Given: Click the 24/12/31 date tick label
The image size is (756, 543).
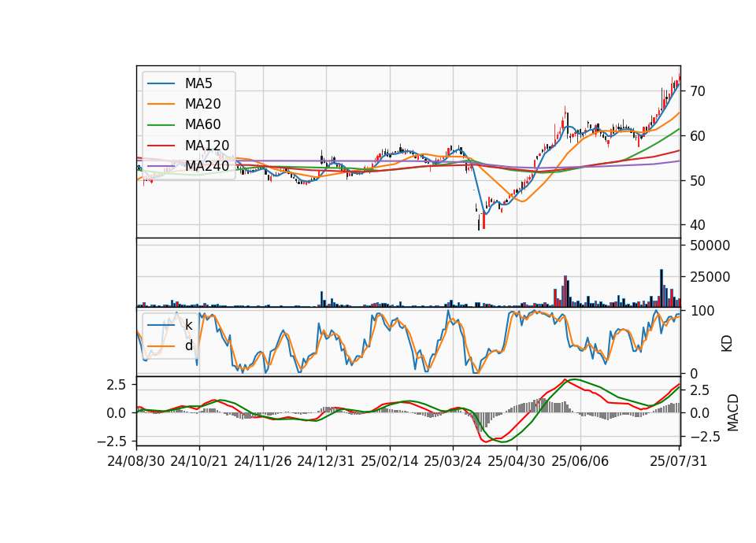Looking at the screenshot, I should point(325,461).
